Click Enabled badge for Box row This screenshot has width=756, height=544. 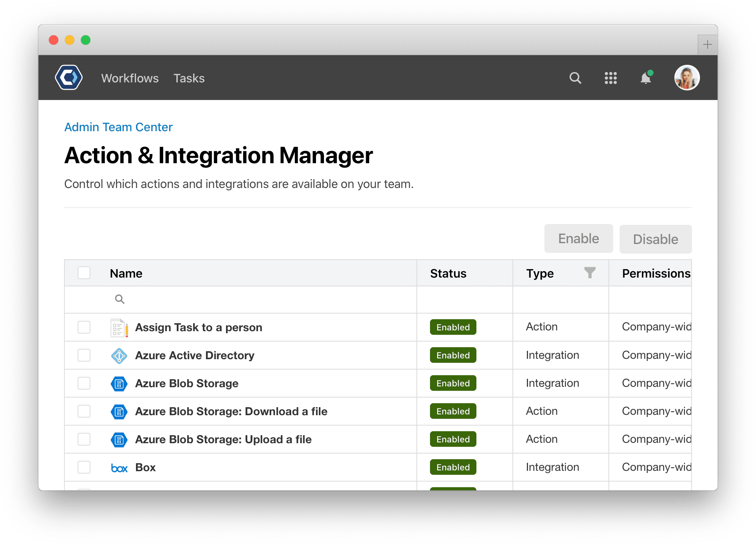453,467
